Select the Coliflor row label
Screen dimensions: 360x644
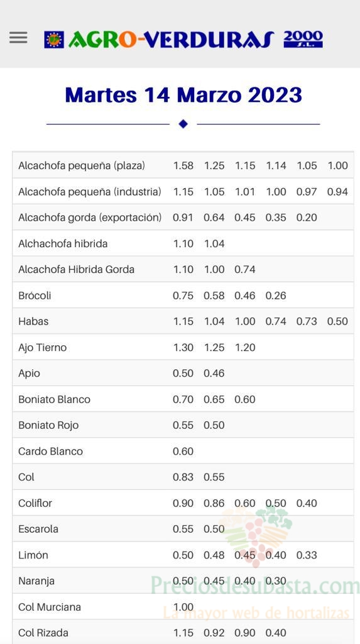coord(35,503)
